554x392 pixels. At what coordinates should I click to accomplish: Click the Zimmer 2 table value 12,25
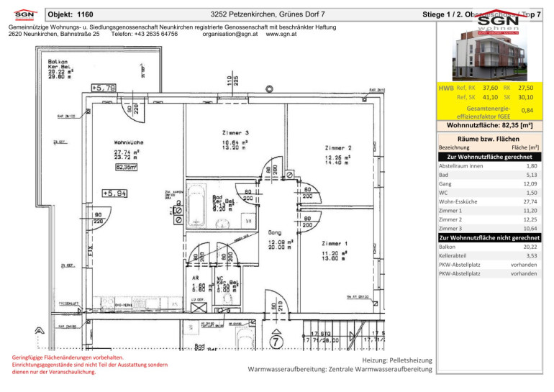pyautogui.click(x=530, y=219)
